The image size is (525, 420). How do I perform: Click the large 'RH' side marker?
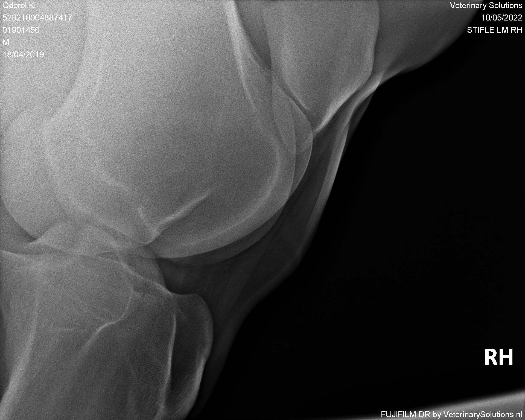(x=498, y=357)
